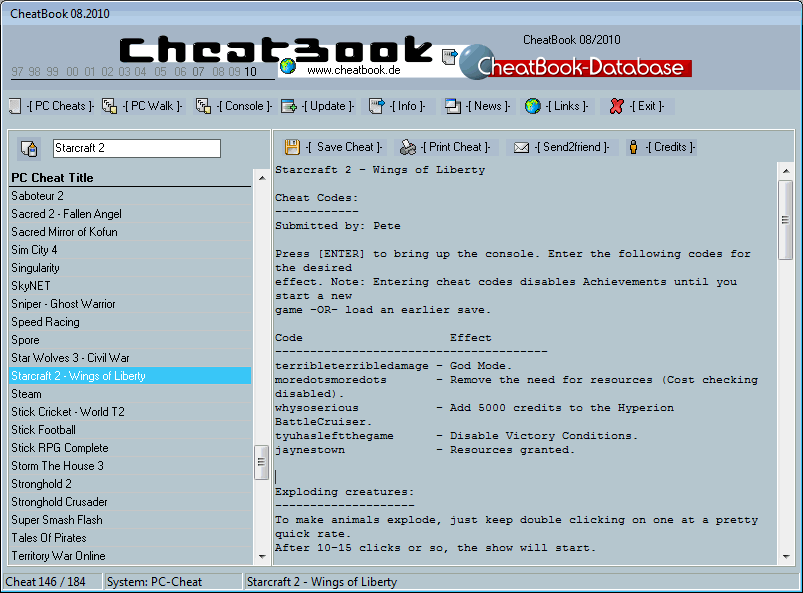Select year 09 in the year strip
This screenshot has height=593, width=803.
click(x=235, y=72)
